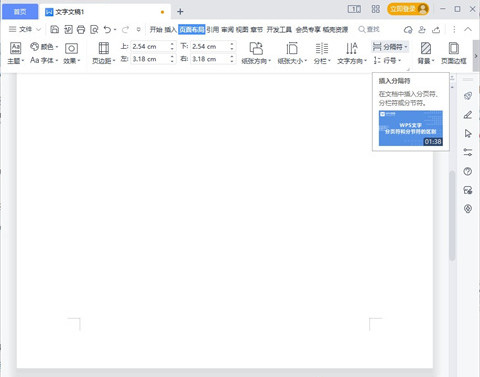Open Print Preview from quick toolbar
The width and height of the screenshot is (480, 377).
(x=94, y=29)
